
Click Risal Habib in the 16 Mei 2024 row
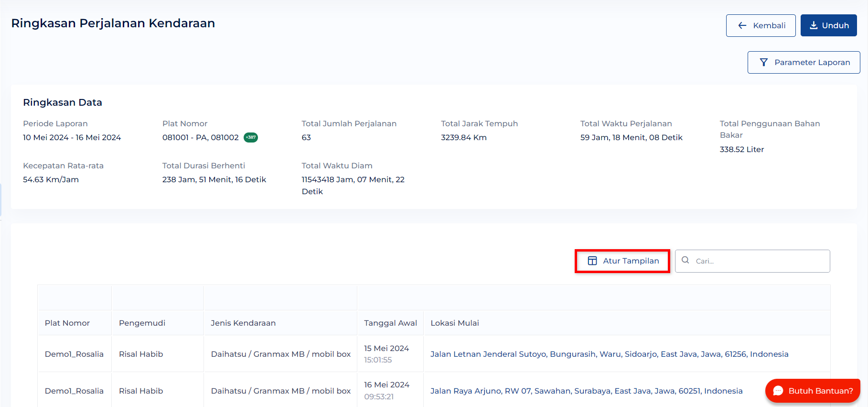point(141,391)
